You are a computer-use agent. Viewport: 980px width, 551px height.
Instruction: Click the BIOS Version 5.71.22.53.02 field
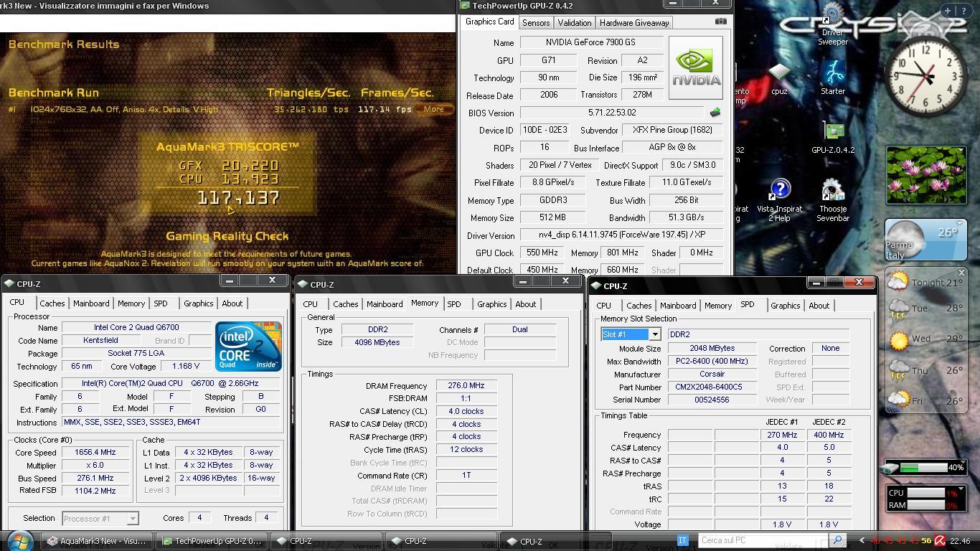click(x=611, y=113)
